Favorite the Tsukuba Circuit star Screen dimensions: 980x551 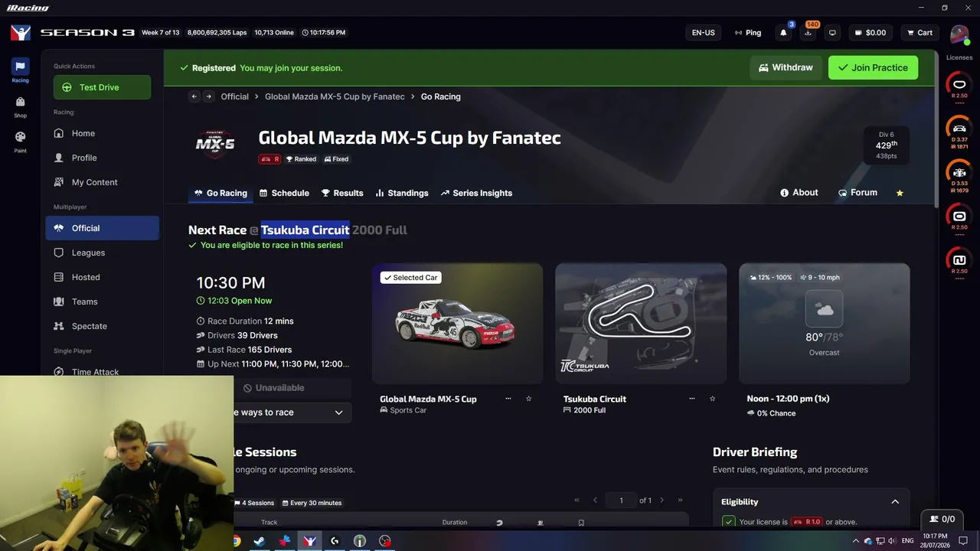712,399
